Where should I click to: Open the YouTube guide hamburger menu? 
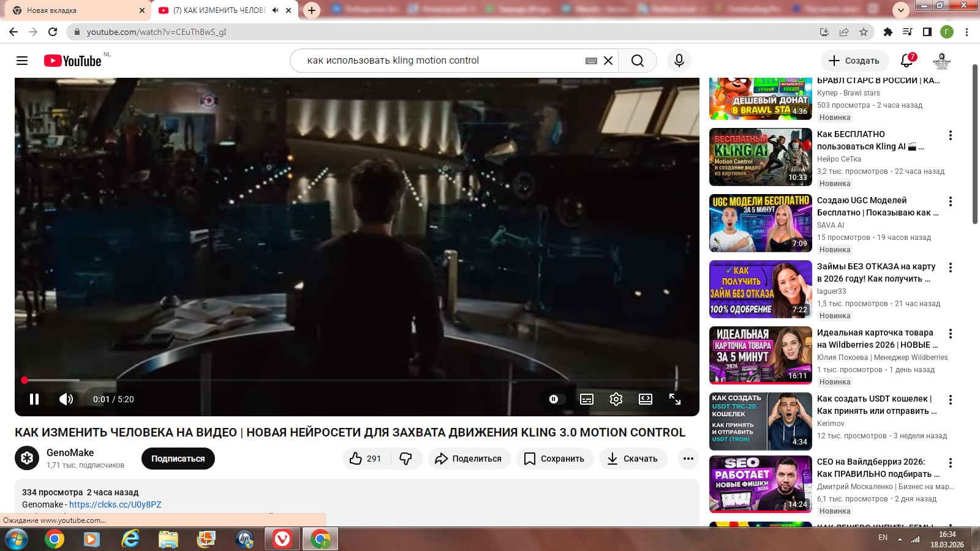pyautogui.click(x=22, y=61)
